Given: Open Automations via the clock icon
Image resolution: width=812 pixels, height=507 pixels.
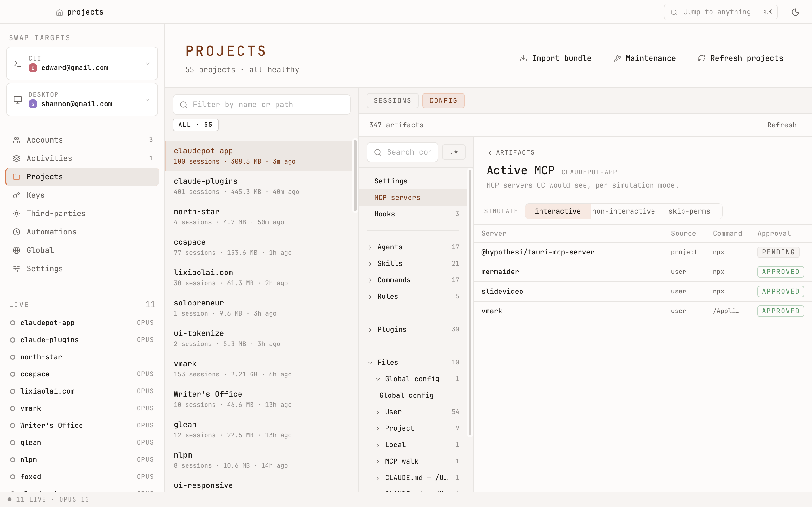Looking at the screenshot, I should (17, 232).
